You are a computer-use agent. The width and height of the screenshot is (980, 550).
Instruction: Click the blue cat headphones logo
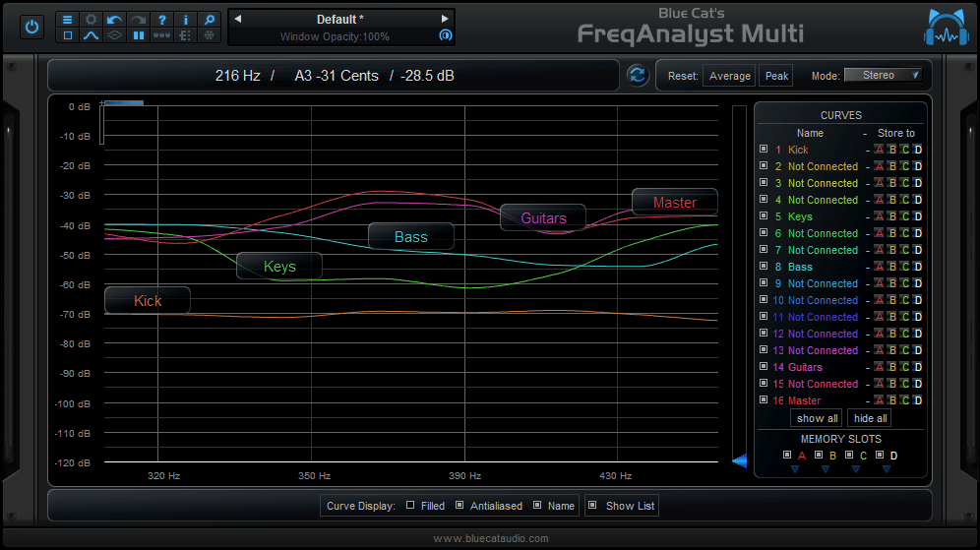coord(946,28)
